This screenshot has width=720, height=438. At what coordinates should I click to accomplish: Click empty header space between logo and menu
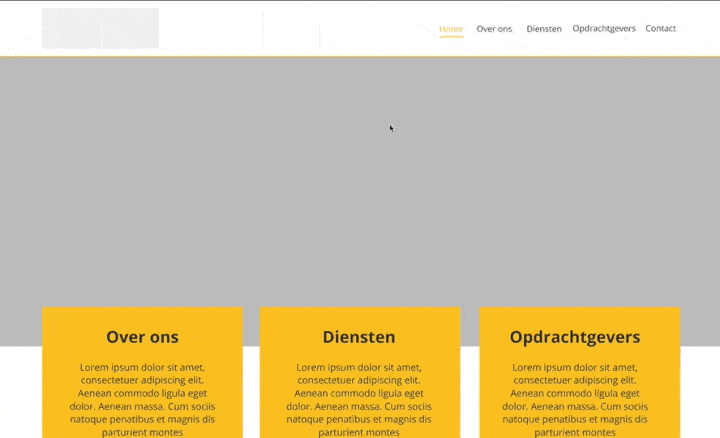tap(300, 28)
